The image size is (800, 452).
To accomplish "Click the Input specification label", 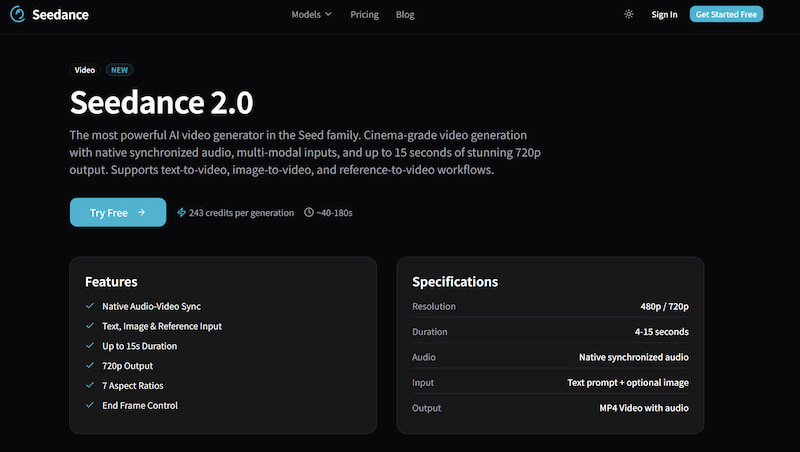I will point(423,383).
